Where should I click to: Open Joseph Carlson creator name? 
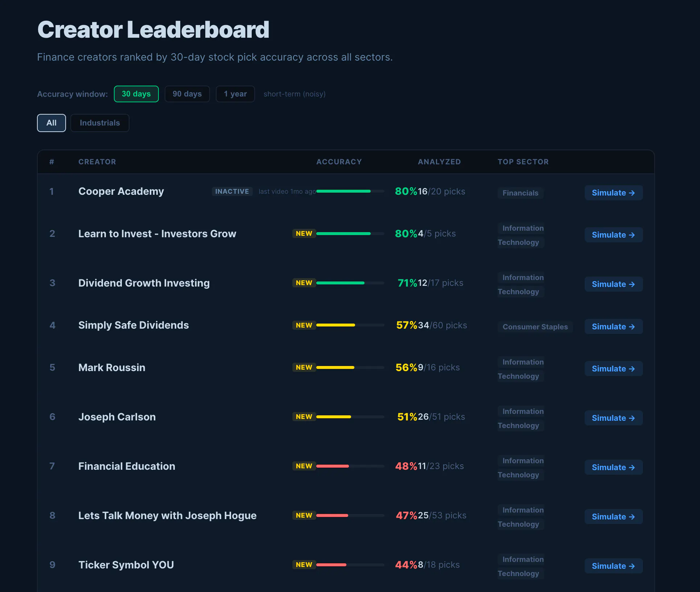[x=117, y=417]
